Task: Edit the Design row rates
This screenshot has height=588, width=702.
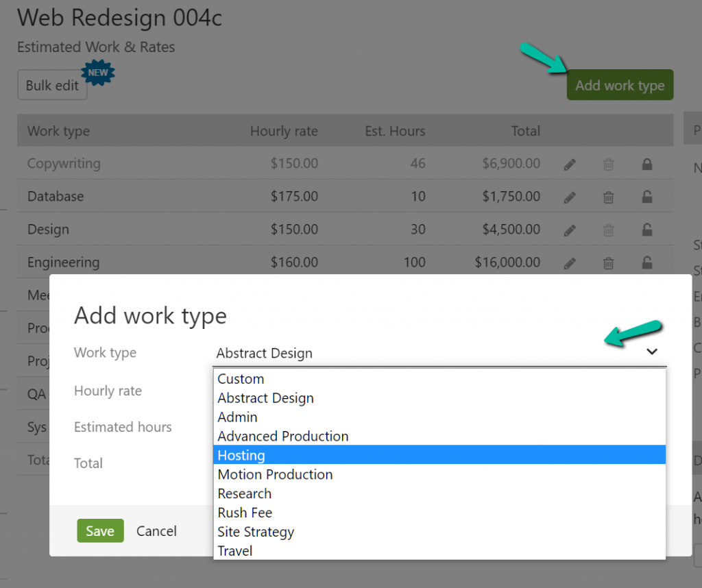Action: 570,230
